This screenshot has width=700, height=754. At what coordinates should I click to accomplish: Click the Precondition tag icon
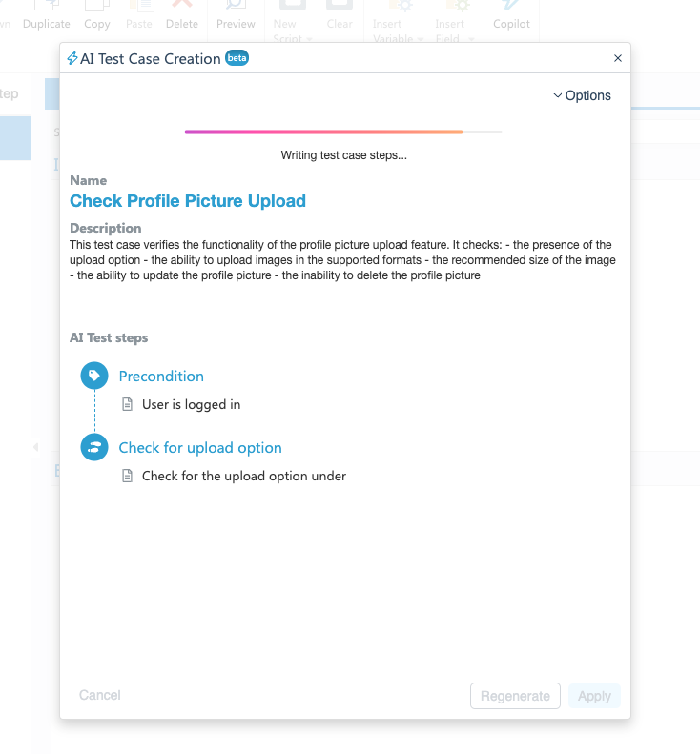click(93, 376)
